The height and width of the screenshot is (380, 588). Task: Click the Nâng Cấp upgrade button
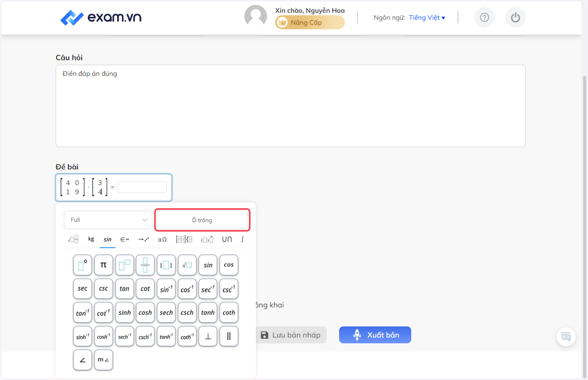pos(310,23)
